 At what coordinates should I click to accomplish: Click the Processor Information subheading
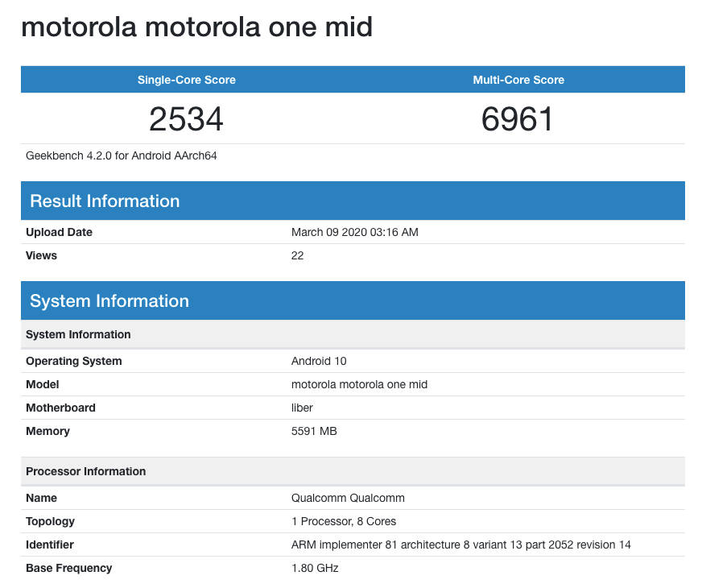coord(85,471)
